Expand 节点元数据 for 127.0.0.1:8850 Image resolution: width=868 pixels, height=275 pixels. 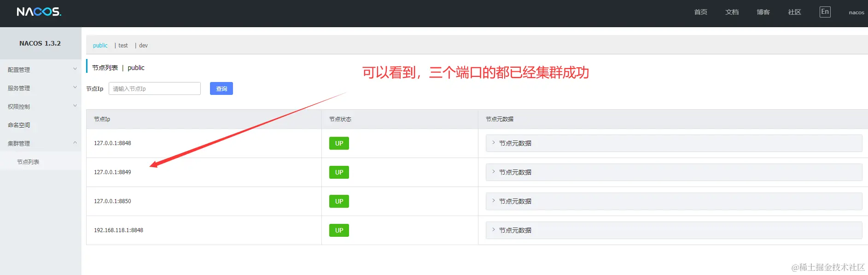pyautogui.click(x=674, y=201)
